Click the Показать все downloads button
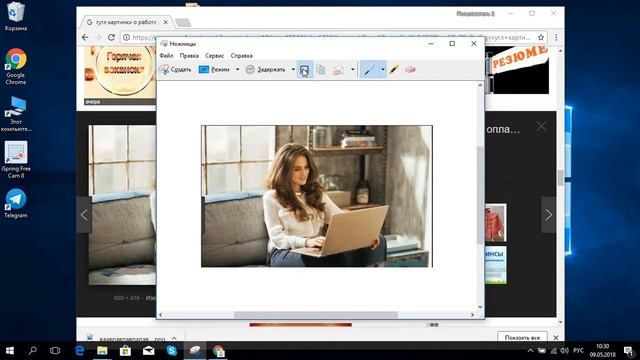Viewport: 640px width, 360px height. (x=522, y=338)
